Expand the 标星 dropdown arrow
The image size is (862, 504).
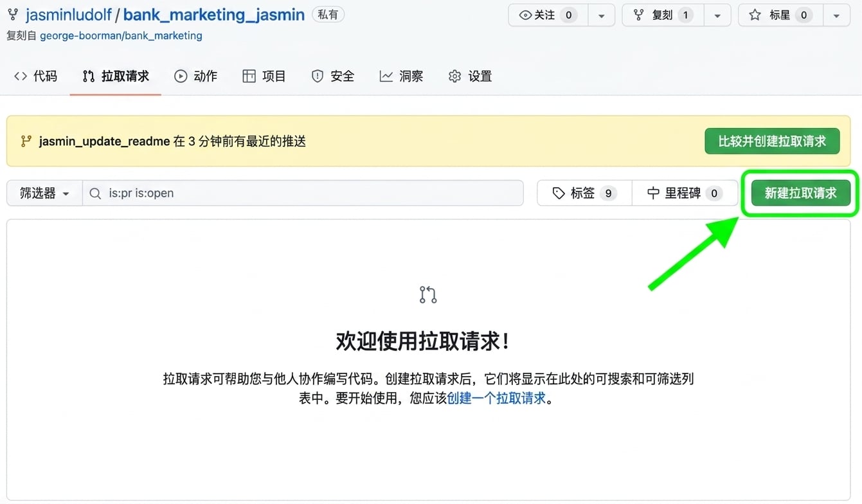[836, 15]
